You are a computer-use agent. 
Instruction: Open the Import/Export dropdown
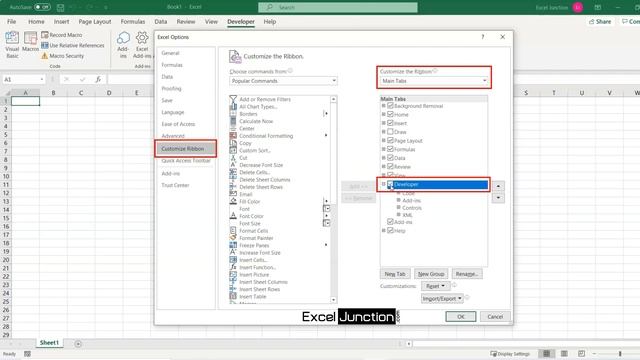(x=442, y=298)
